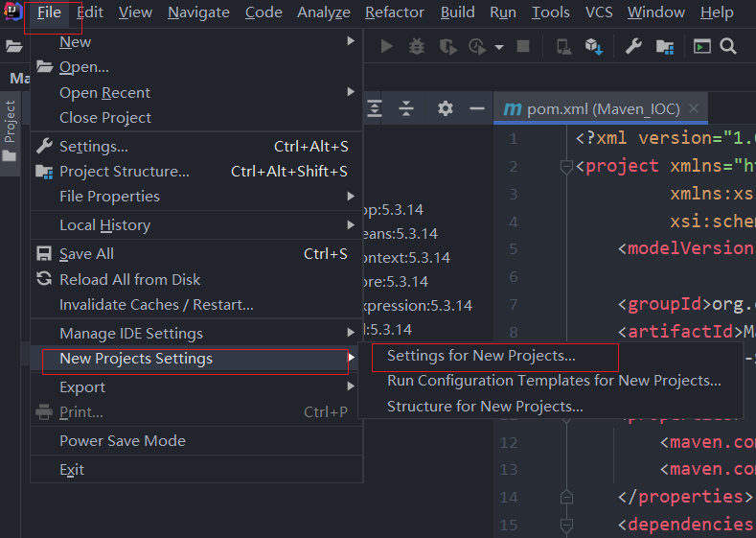Open the Edit menu
Image resolution: width=756 pixels, height=538 pixels.
[x=90, y=12]
